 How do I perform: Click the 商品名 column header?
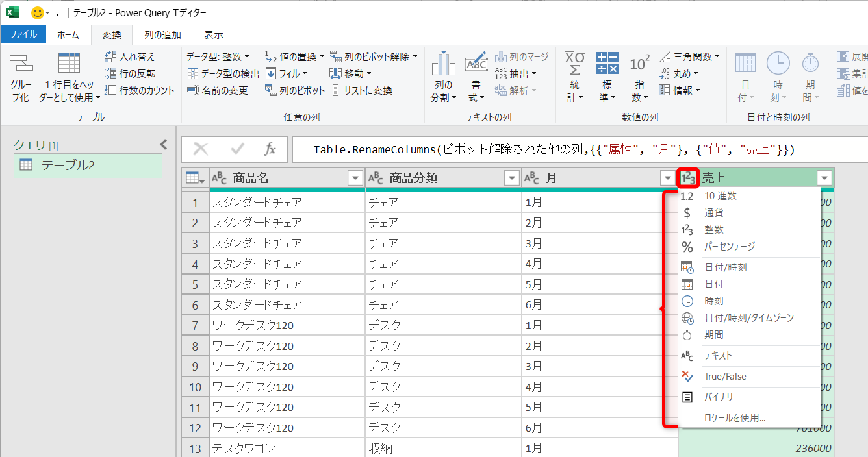(x=287, y=178)
